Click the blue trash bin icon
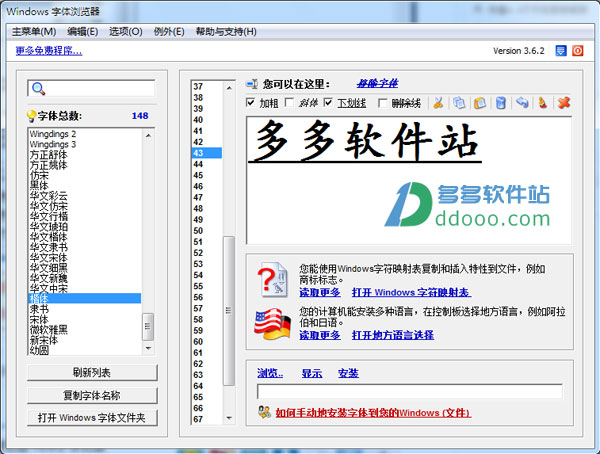This screenshot has width=600, height=454. (501, 103)
